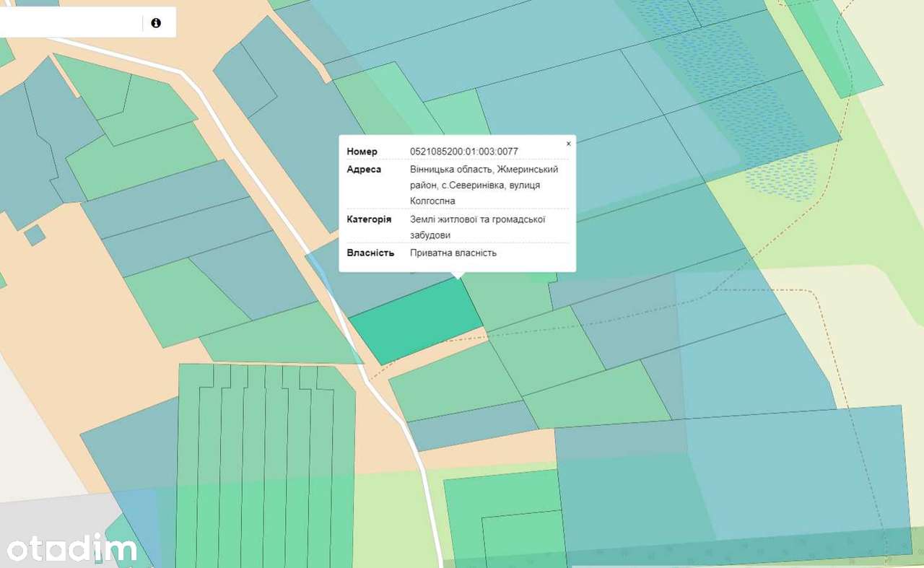This screenshot has height=568, width=924.
Task: Click the 'Адреса' label in the popup
Action: [364, 169]
